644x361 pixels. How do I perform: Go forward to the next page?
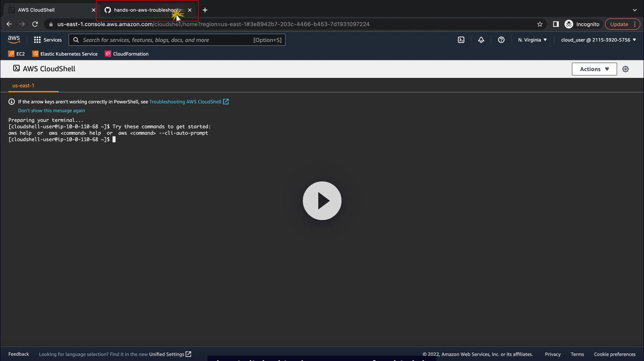22,24
